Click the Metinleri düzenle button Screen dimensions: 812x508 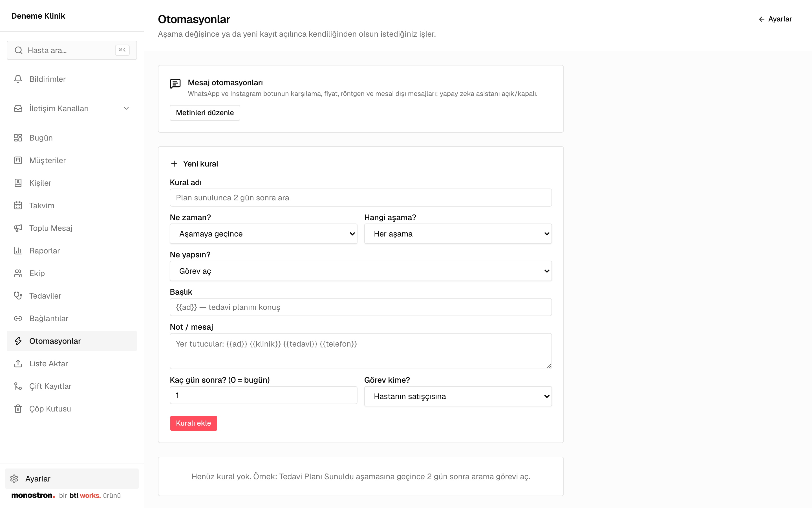point(205,113)
